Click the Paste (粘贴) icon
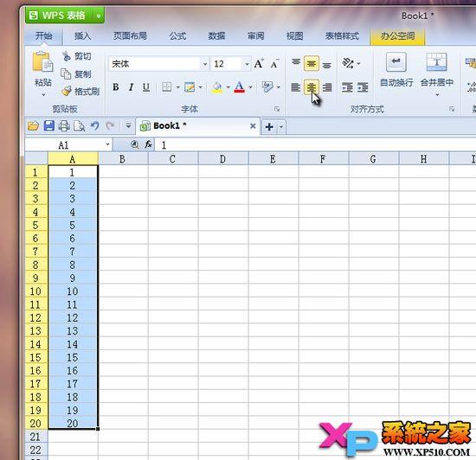The height and width of the screenshot is (460, 476). coord(42,62)
